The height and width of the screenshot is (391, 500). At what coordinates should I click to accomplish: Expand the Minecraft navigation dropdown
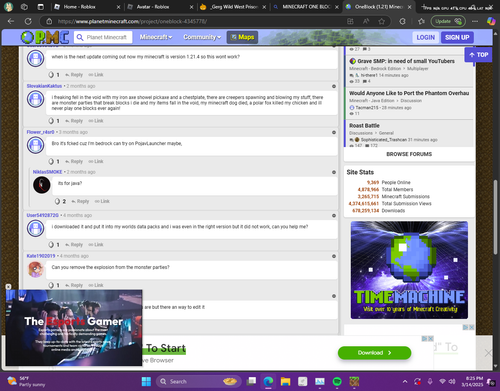click(156, 37)
